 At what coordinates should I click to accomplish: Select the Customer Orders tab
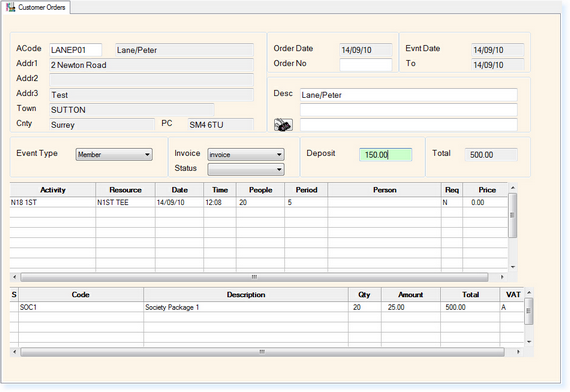[36, 7]
